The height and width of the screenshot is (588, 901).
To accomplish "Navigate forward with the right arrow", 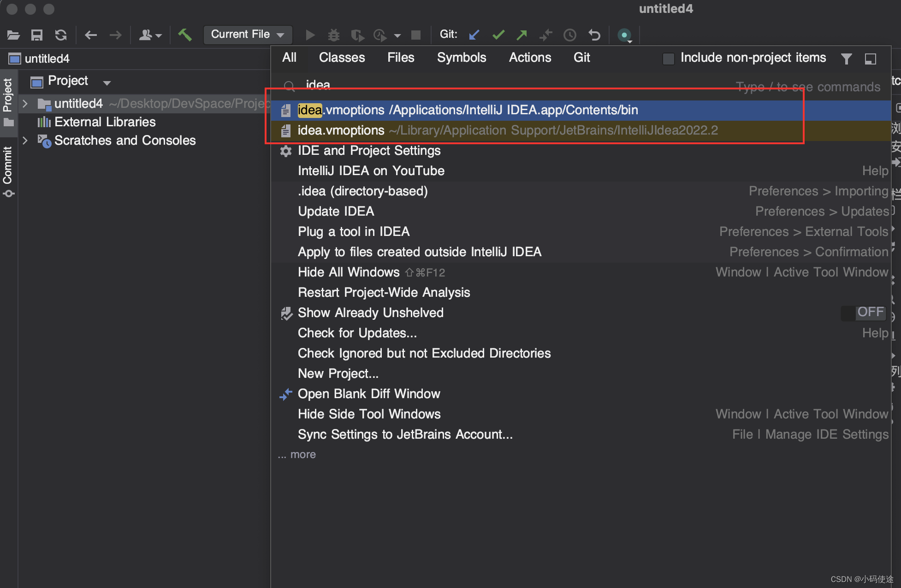I will pyautogui.click(x=115, y=35).
